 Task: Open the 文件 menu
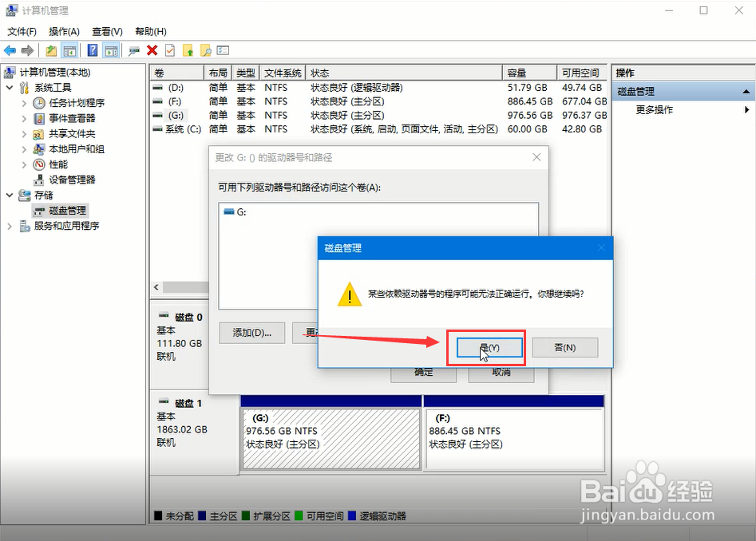pos(22,31)
